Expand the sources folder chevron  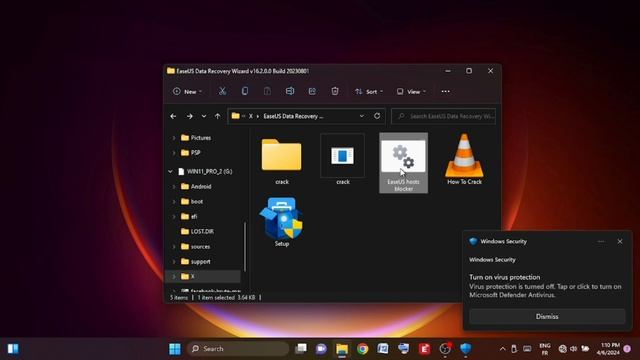(174, 247)
